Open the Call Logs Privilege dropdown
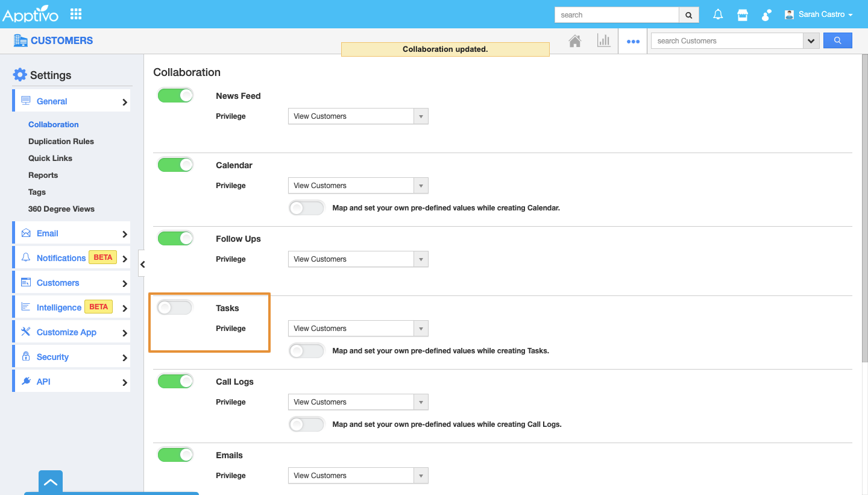The height and width of the screenshot is (495, 868). pos(358,402)
